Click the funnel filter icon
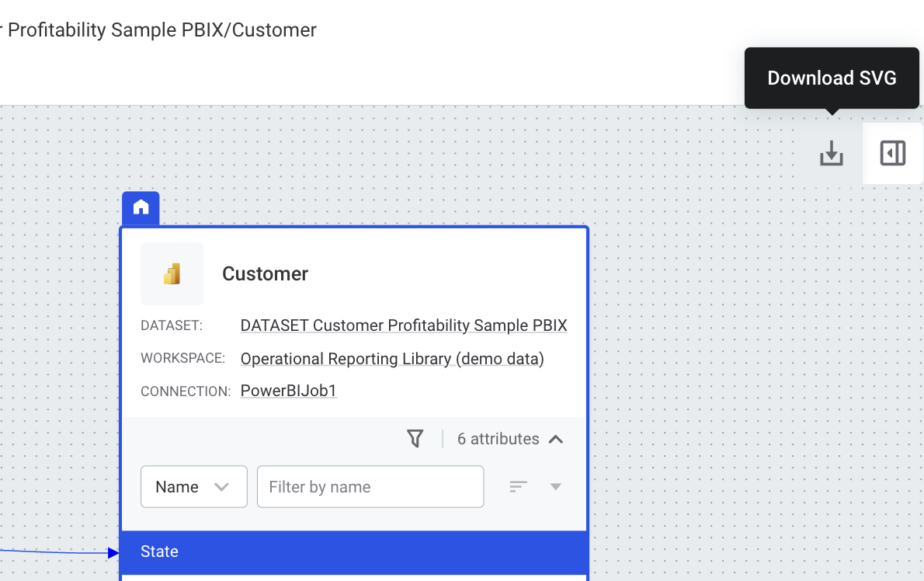This screenshot has width=924, height=581. tap(415, 439)
